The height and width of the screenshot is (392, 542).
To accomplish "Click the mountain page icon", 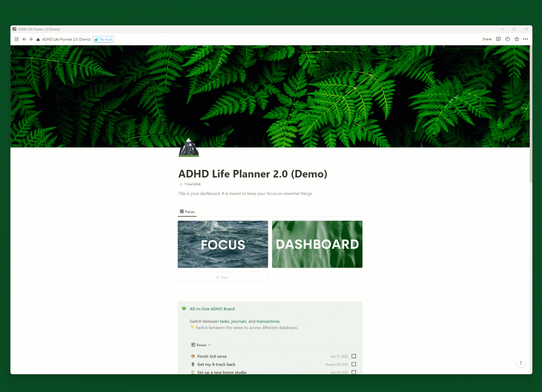I will click(189, 148).
